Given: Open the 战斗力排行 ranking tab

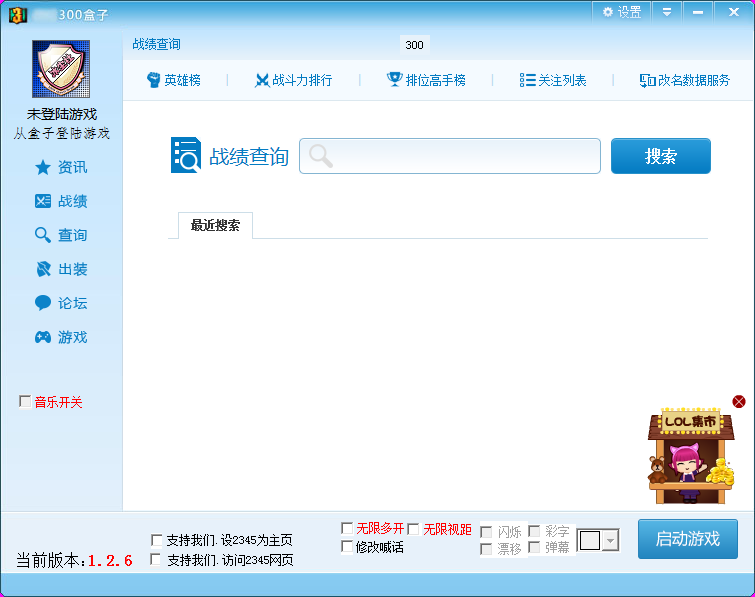Looking at the screenshot, I should pyautogui.click(x=293, y=80).
